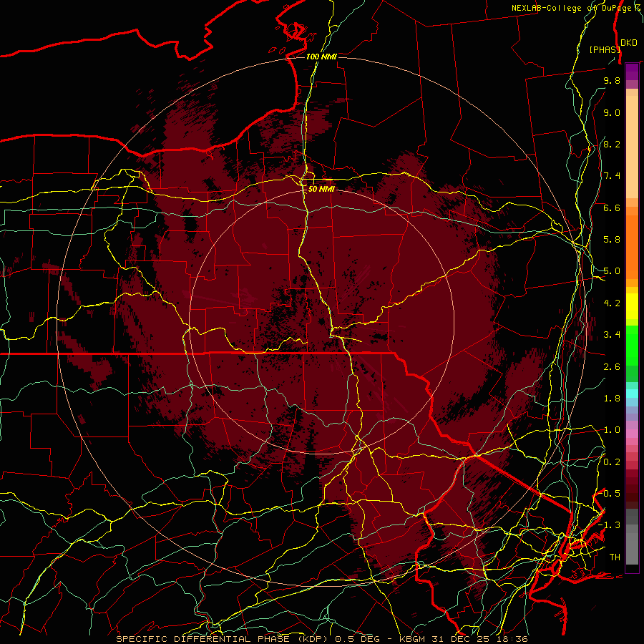Screen dimensions: 644x644
Task: Click the [PHAS] legend heading
Action: pyautogui.click(x=605, y=49)
